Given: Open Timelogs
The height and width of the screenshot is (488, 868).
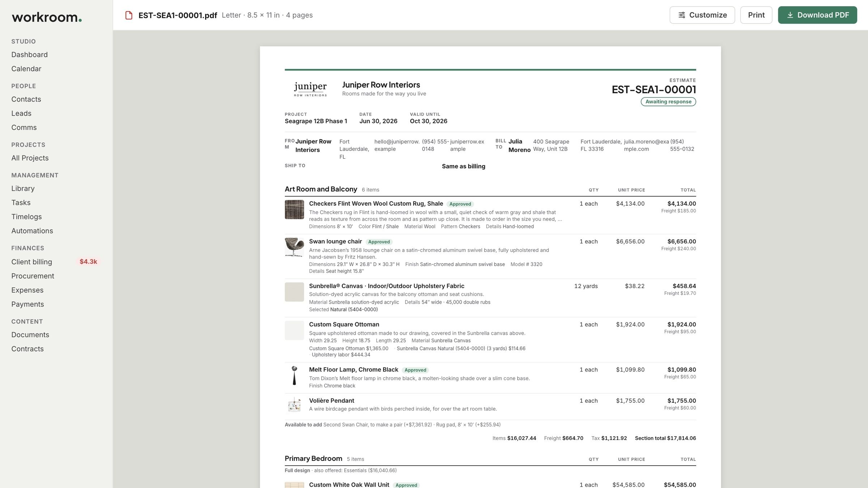Looking at the screenshot, I should click(x=26, y=217).
